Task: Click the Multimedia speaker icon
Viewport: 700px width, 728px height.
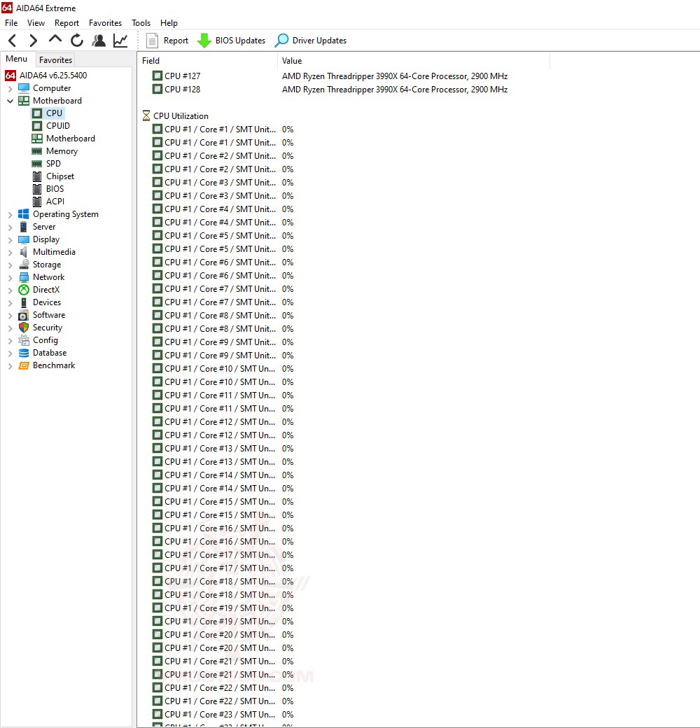Action: click(24, 252)
